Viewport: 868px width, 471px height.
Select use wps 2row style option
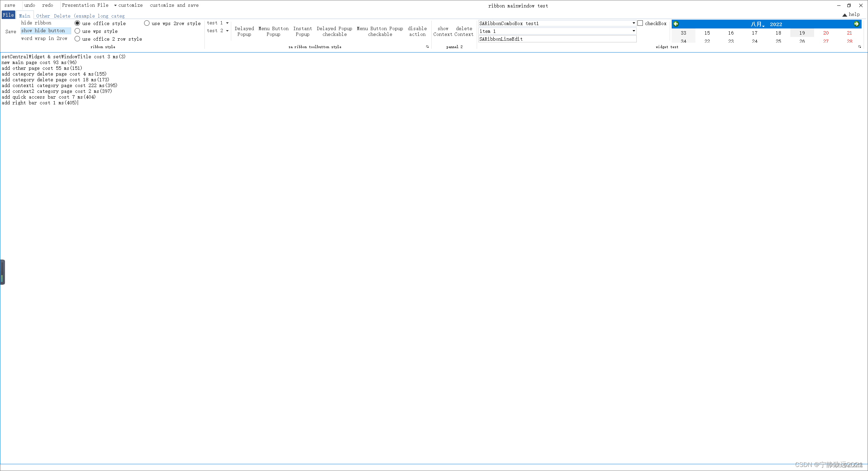tap(173, 23)
